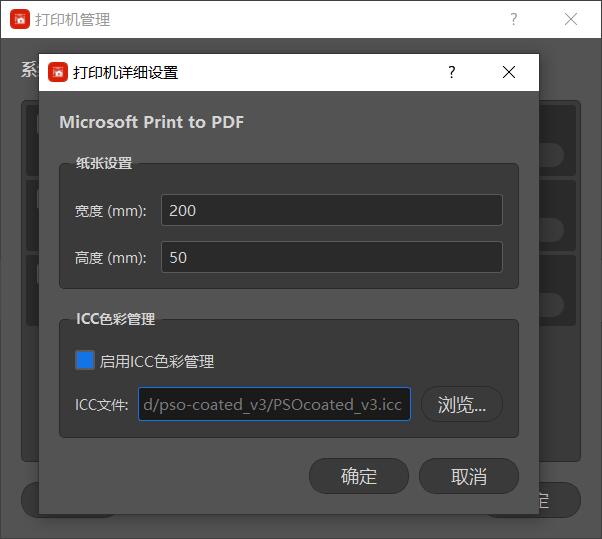The image size is (602, 539).
Task: Click the help question mark in 打印机详细设置
Action: coord(452,72)
